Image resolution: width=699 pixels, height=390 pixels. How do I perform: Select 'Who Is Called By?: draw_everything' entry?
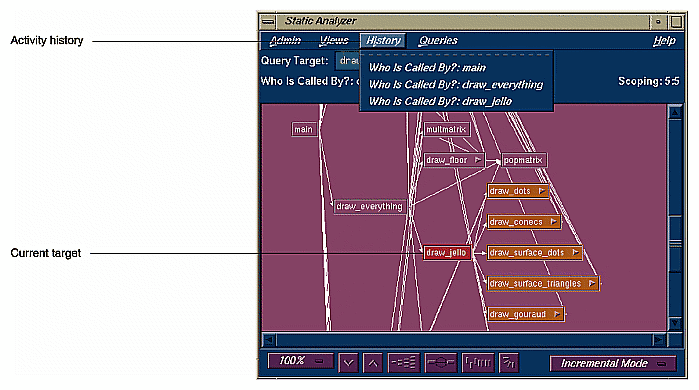coord(456,85)
